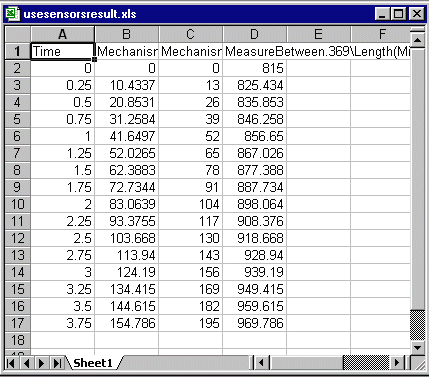Close the usesensorsresult.xls window
Viewport: 429px width, 377px height.
[x=416, y=14]
